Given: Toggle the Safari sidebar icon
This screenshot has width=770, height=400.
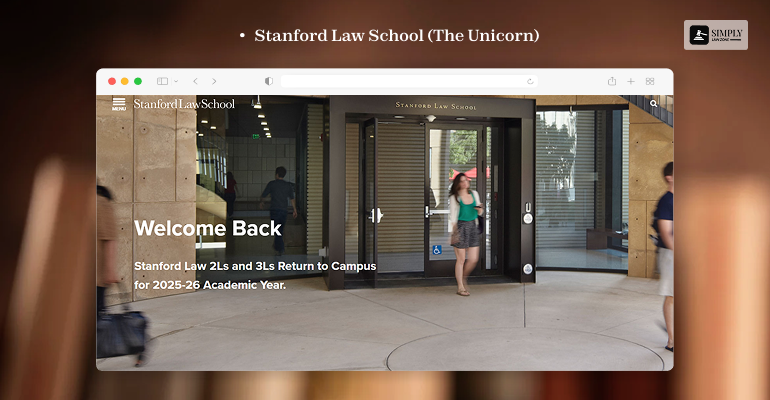Looking at the screenshot, I should (x=163, y=81).
